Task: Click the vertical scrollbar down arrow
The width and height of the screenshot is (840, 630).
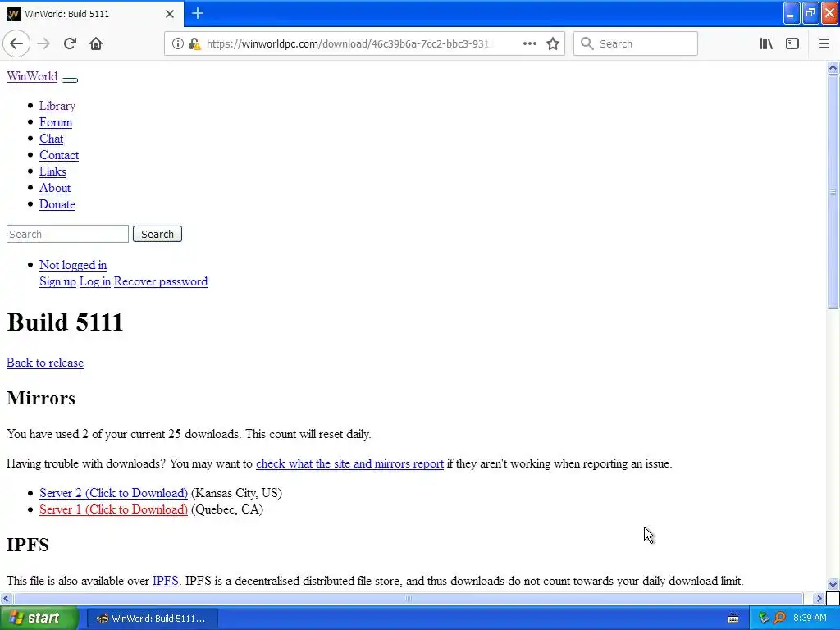Action: [x=833, y=584]
